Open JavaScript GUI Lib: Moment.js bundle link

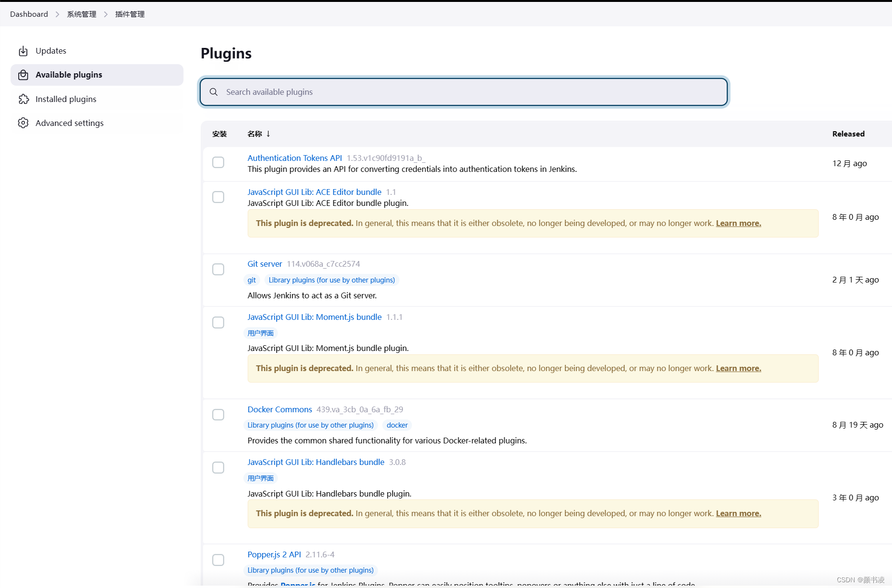(315, 317)
